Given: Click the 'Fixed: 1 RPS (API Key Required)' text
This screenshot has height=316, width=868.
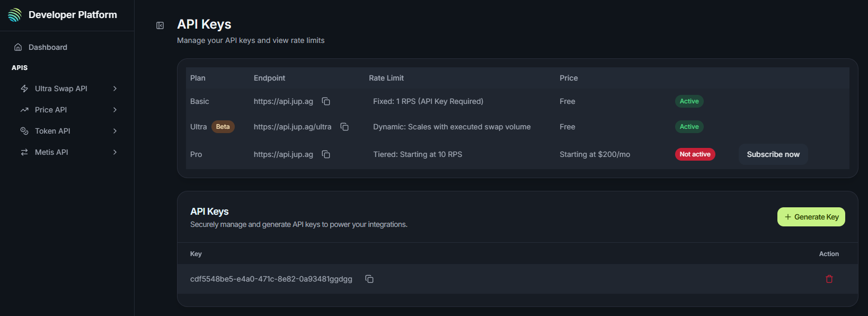Looking at the screenshot, I should pos(428,101).
